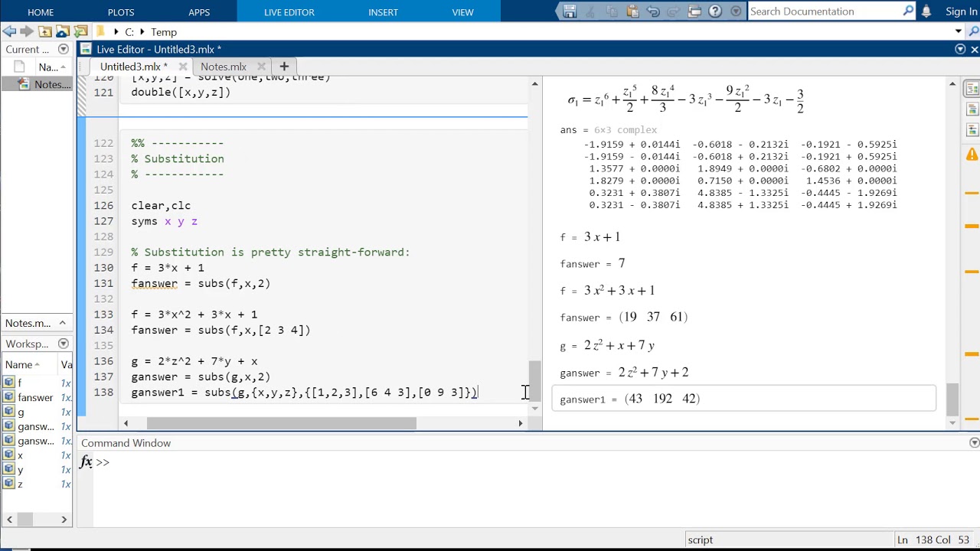Click the MATLAB Drive folder icon with green arrow

coord(80,31)
